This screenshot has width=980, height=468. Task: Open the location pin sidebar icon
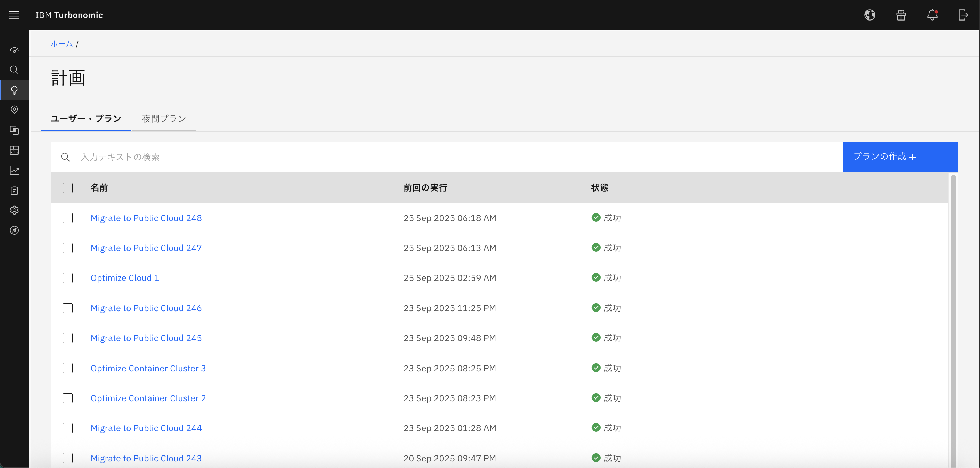(x=14, y=110)
